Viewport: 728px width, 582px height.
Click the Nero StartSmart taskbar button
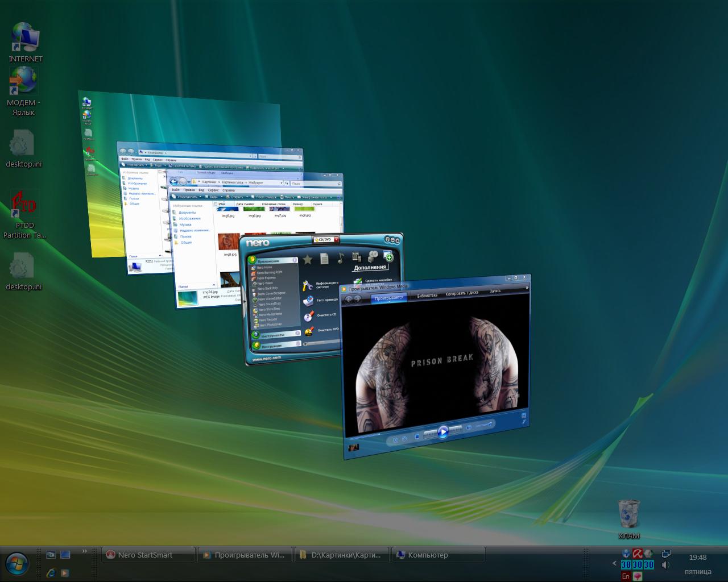coord(148,555)
